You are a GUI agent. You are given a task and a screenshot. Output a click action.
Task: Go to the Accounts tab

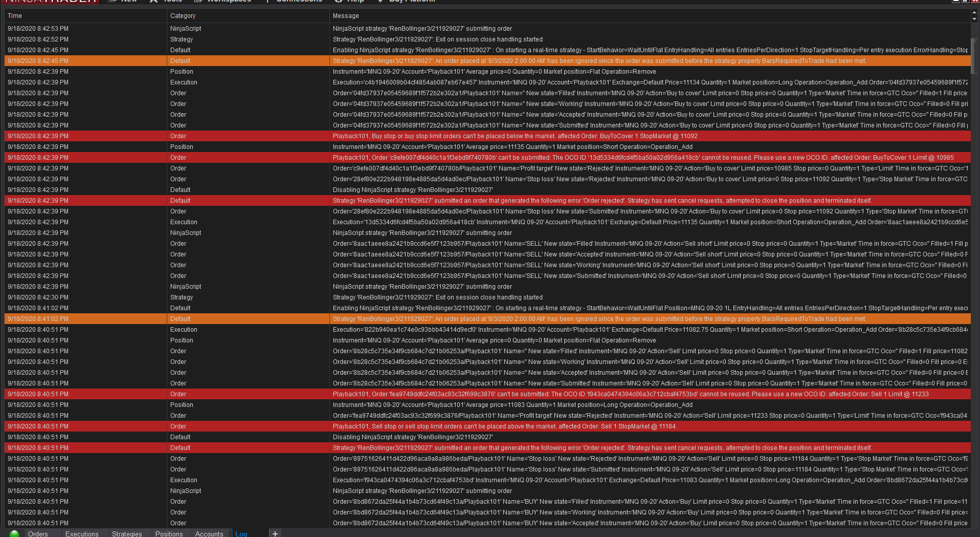tap(209, 533)
